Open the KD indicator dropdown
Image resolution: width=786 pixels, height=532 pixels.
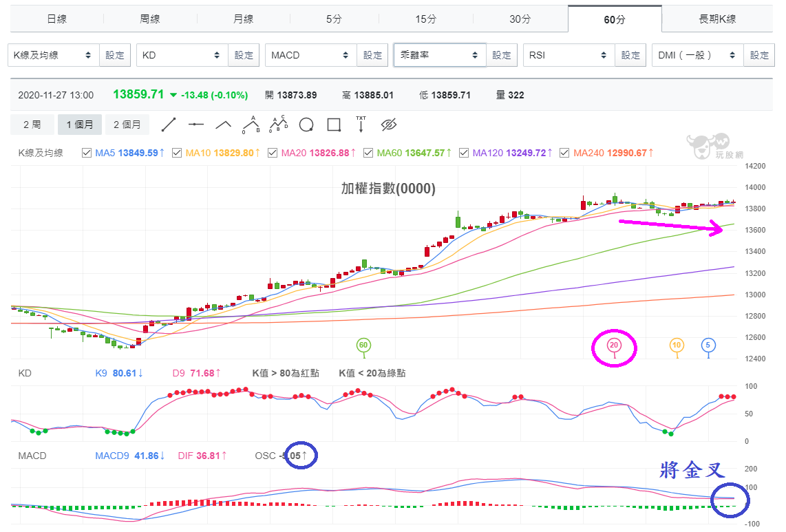182,55
